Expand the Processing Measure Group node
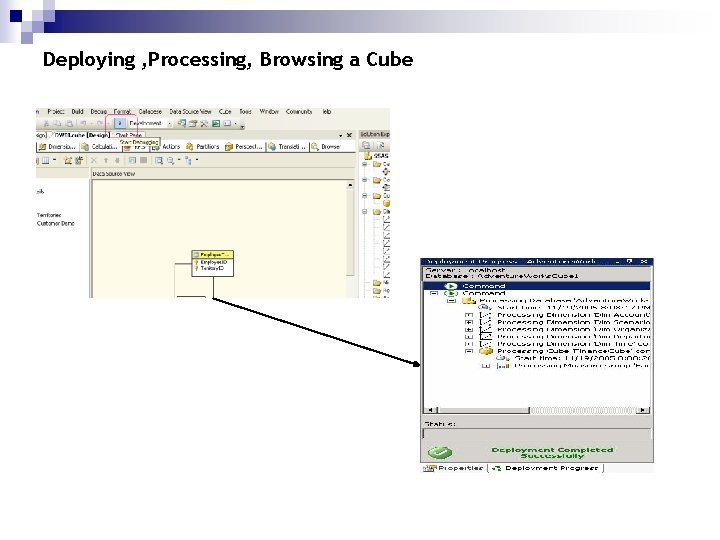 [x=486, y=366]
